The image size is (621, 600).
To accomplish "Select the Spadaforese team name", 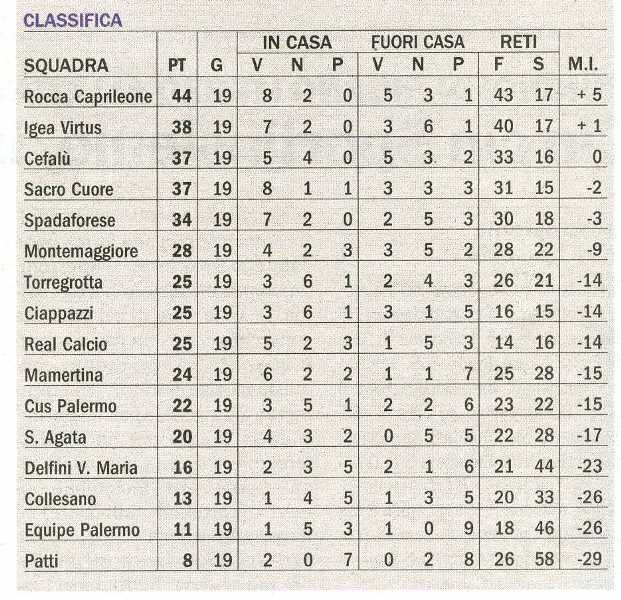I will click(70, 221).
